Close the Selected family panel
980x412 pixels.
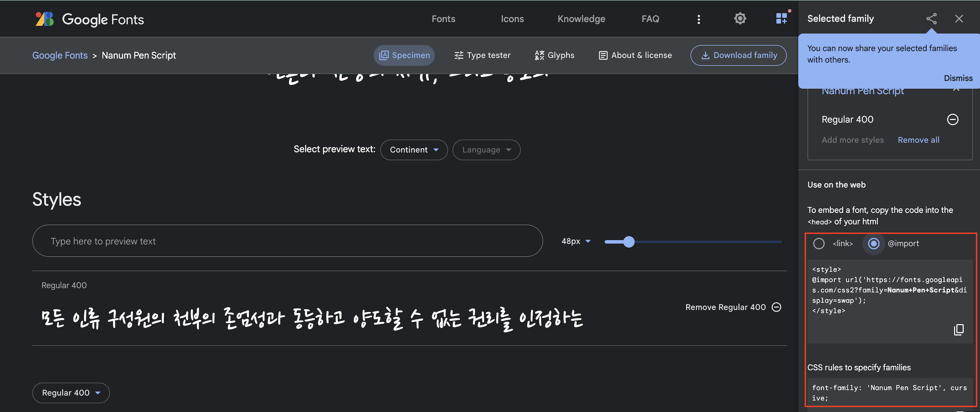(959, 19)
